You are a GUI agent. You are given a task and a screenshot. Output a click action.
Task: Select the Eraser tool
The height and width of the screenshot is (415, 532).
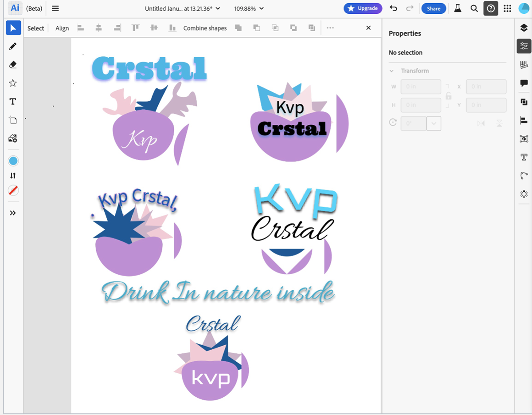click(x=13, y=65)
